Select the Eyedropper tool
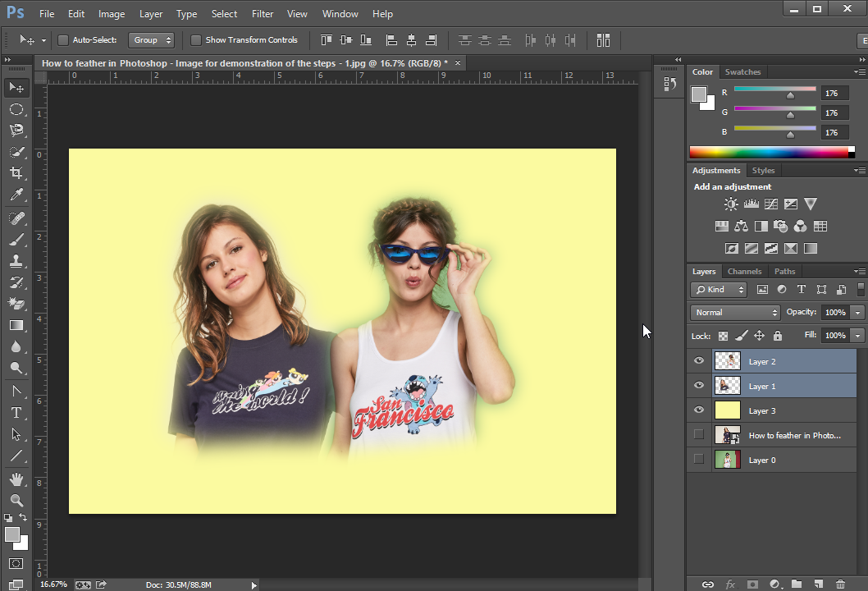 click(16, 195)
